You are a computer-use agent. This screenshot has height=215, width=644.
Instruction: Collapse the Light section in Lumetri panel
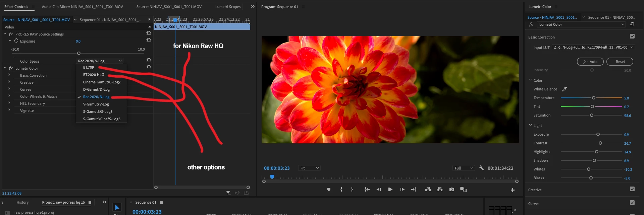point(530,125)
